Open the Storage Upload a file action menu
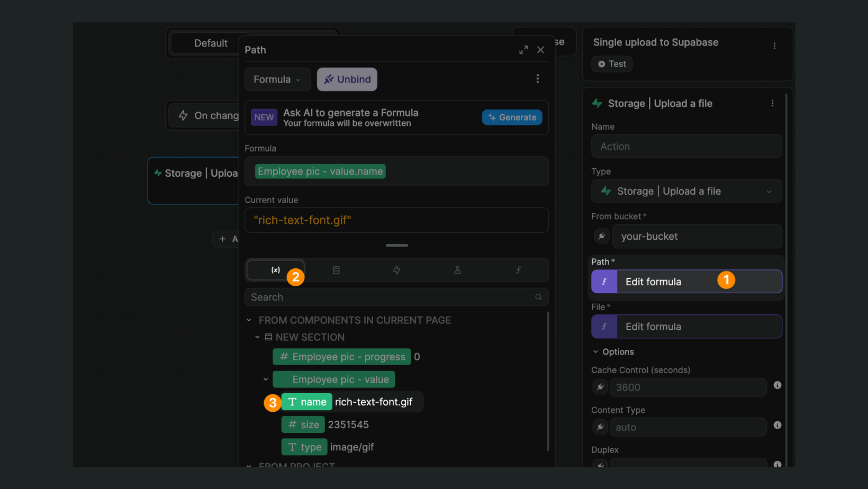 click(772, 103)
